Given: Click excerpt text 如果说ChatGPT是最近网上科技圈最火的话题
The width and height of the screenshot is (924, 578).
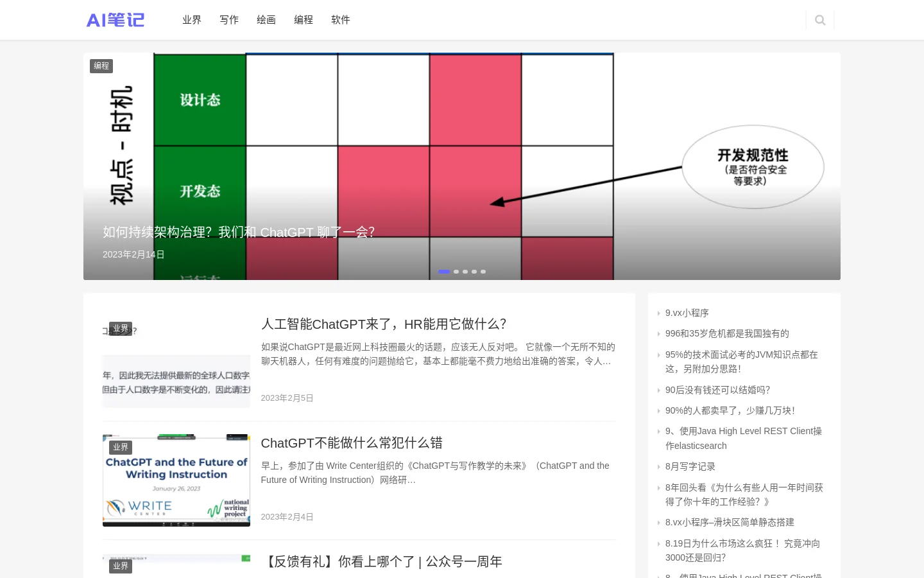Looking at the screenshot, I should tap(438, 354).
